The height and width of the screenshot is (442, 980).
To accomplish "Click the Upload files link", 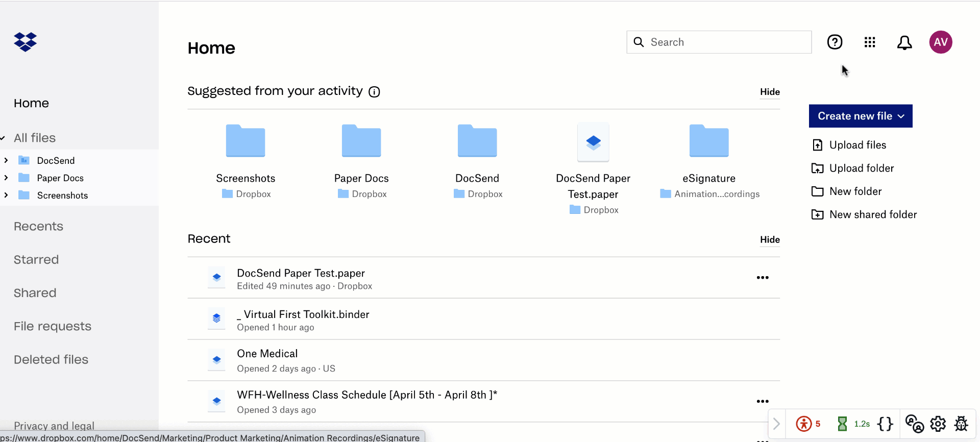I will click(x=857, y=145).
